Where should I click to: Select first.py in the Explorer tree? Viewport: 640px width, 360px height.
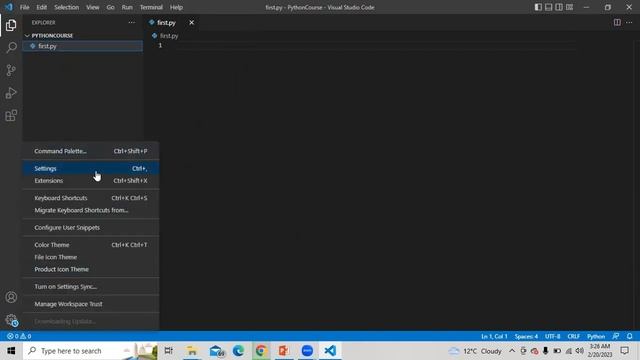82,46
